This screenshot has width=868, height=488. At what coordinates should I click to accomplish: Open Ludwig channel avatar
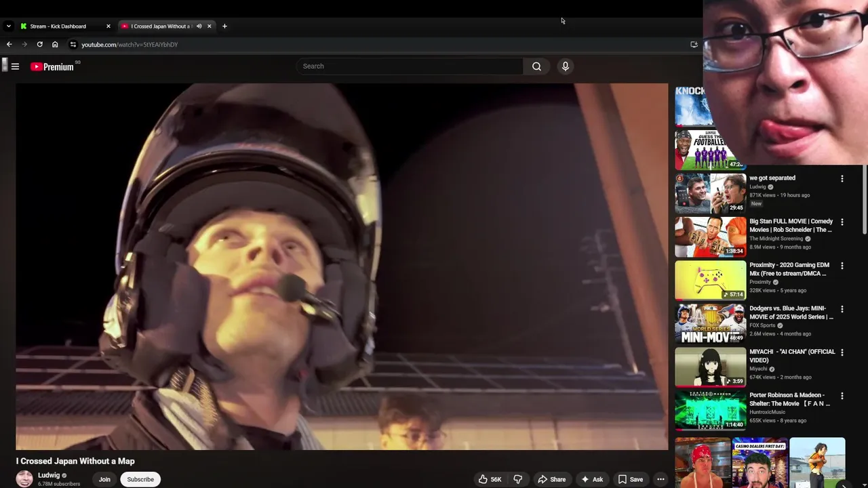(x=24, y=479)
